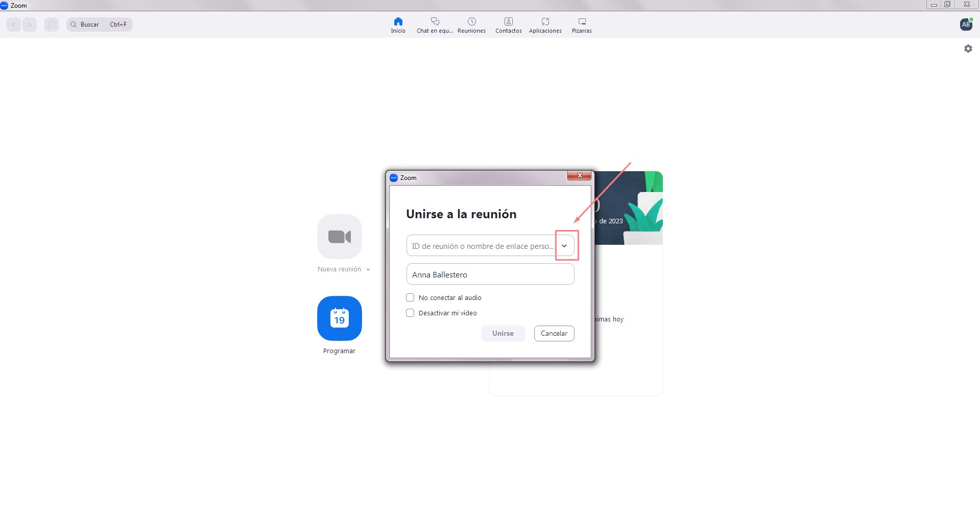This screenshot has width=980, height=531.
Task: Check No conectar al audio
Action: (x=410, y=297)
